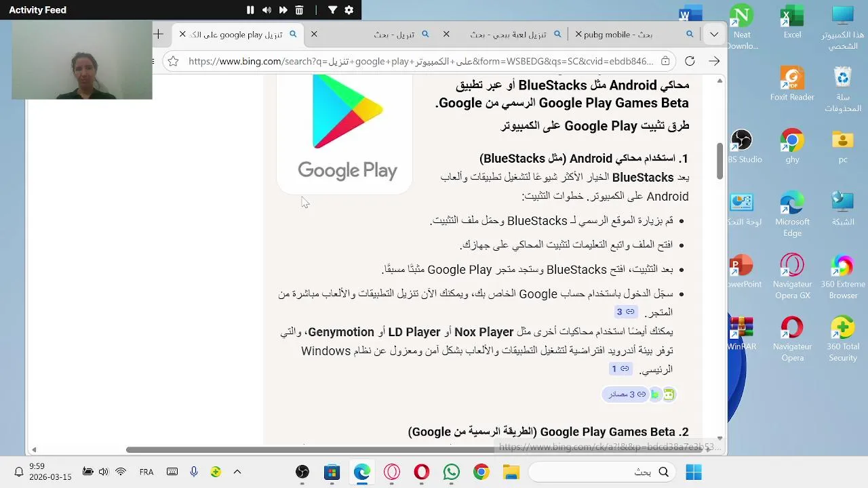Screen dimensions: 868x488
Task: Open OBS Studio from taskbar
Action: 302,472
